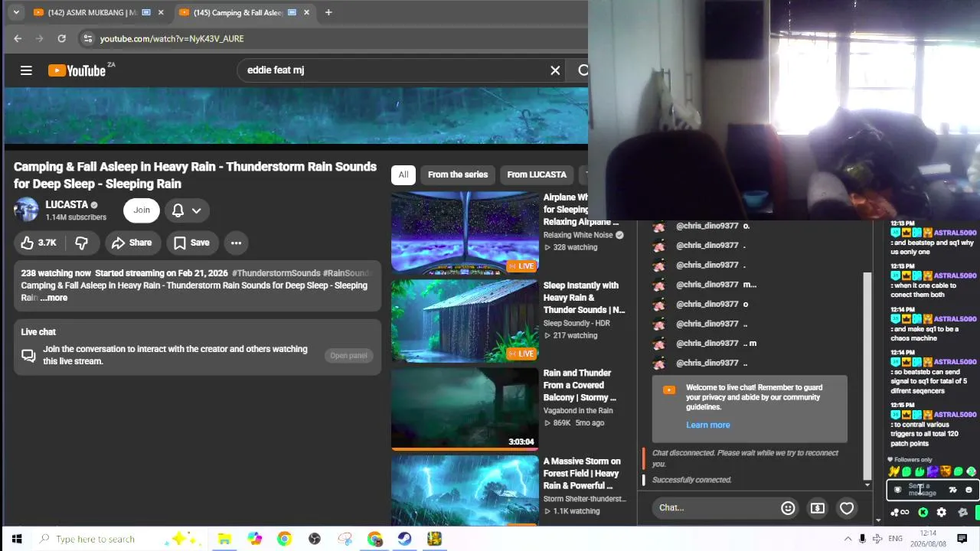
Task: Go to YouTube home via logo
Action: 76,70
